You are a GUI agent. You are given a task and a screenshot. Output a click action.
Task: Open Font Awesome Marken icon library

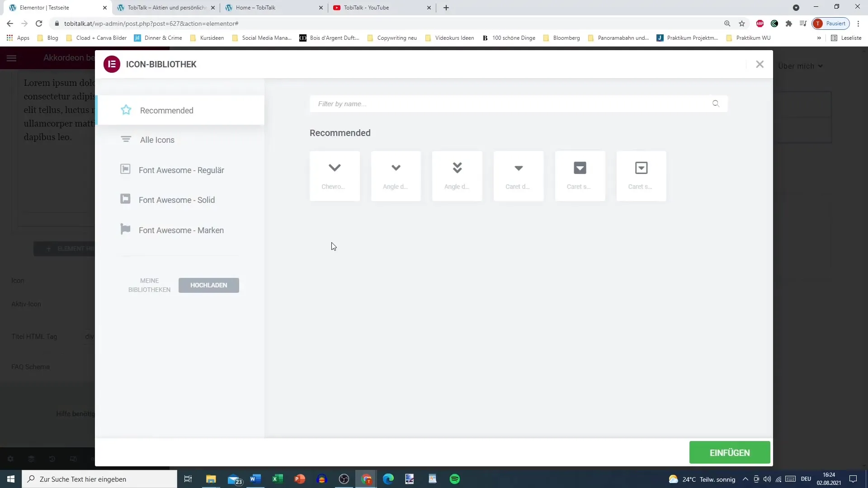click(x=182, y=230)
